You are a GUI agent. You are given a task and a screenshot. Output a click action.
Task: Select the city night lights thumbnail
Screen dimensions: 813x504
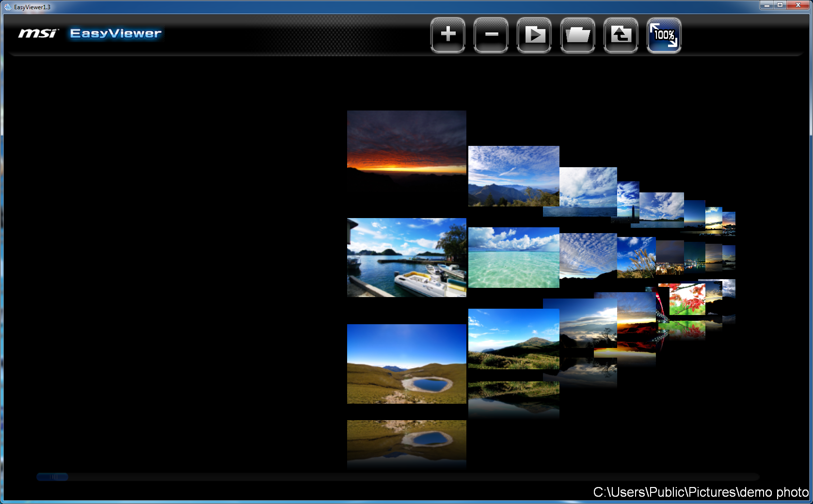670,258
